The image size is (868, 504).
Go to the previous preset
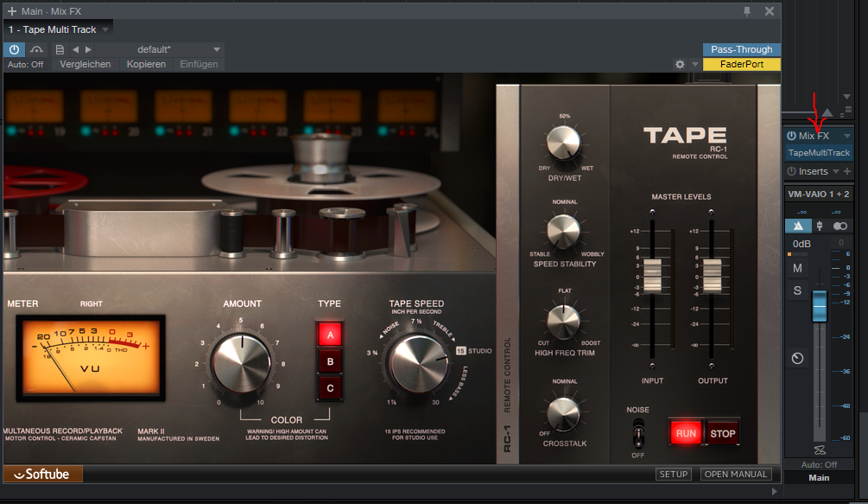(76, 49)
